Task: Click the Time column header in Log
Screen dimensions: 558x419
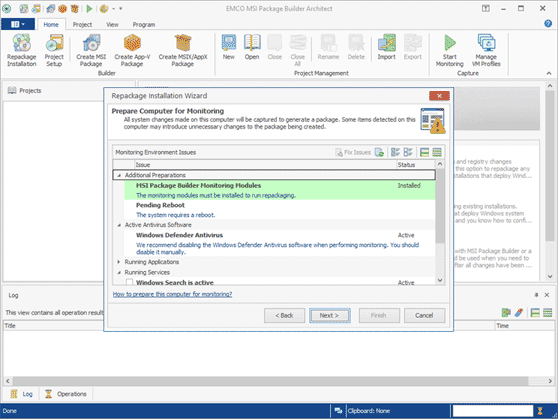Action: click(525, 326)
